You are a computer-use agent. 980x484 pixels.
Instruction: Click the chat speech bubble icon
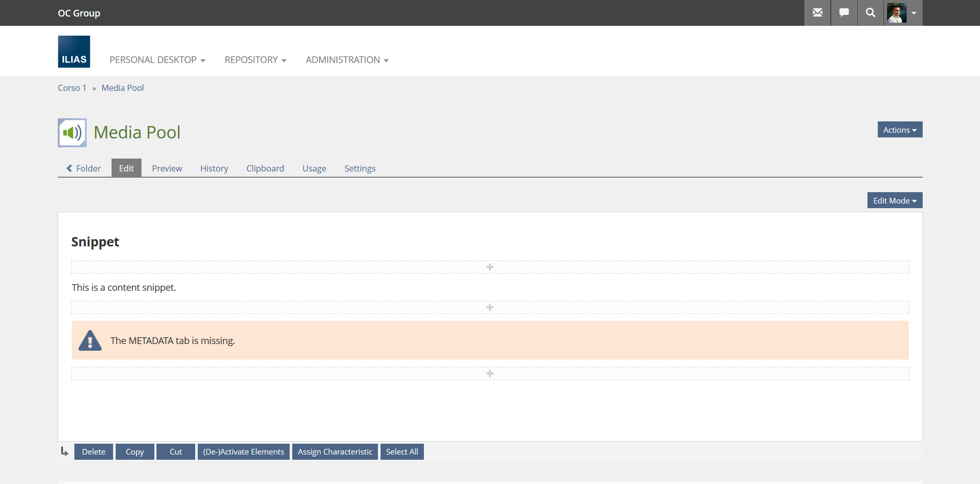coord(844,13)
